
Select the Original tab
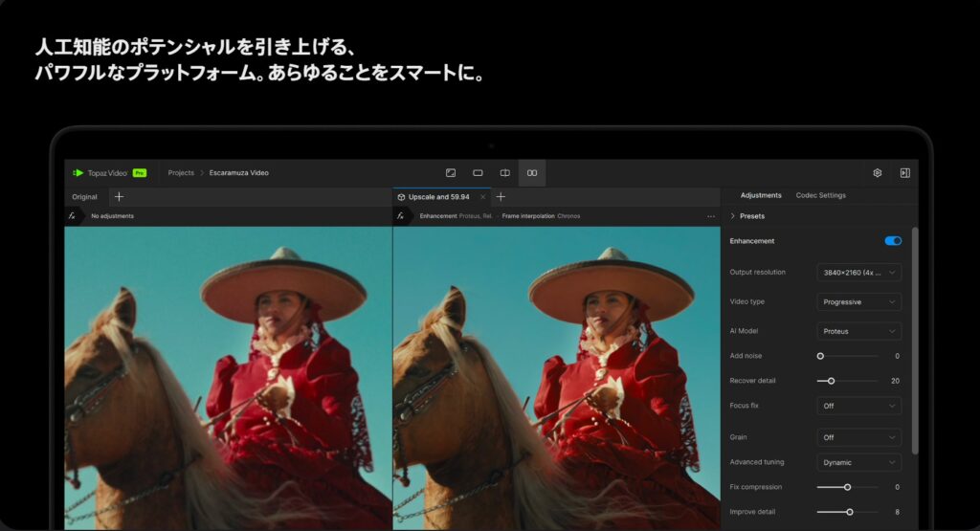(x=84, y=196)
